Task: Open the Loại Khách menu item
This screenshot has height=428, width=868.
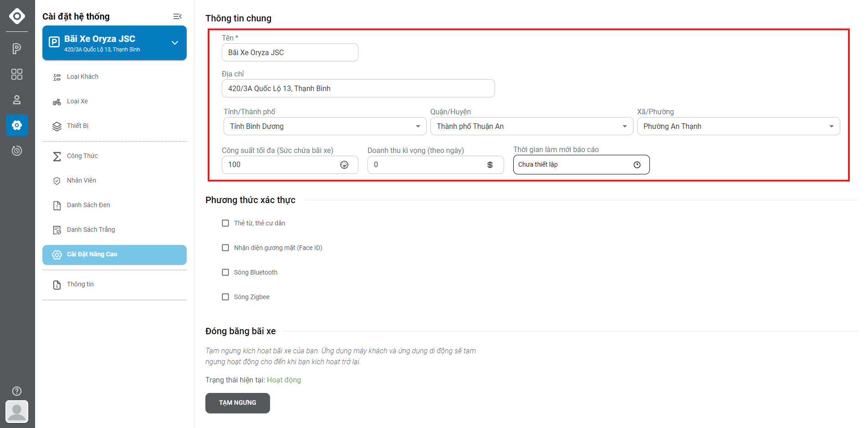Action: click(x=114, y=76)
